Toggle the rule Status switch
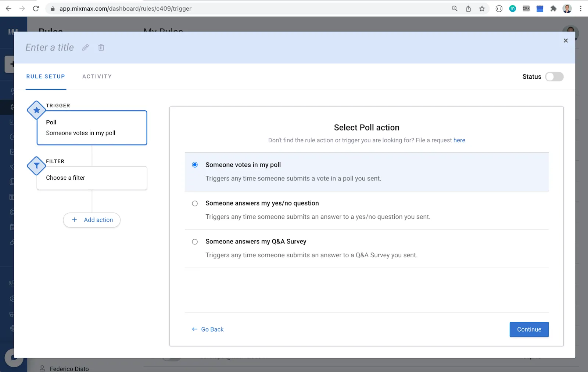This screenshot has width=588, height=372. point(554,76)
